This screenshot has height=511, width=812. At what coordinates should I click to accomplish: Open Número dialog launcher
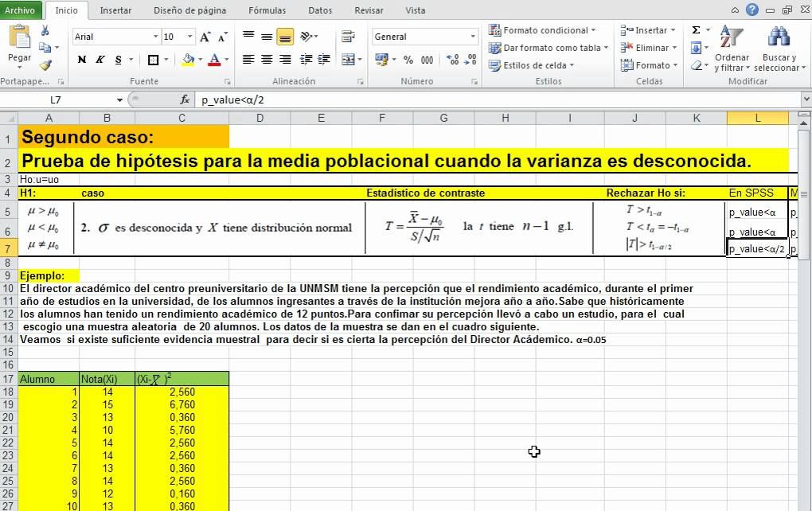(474, 82)
